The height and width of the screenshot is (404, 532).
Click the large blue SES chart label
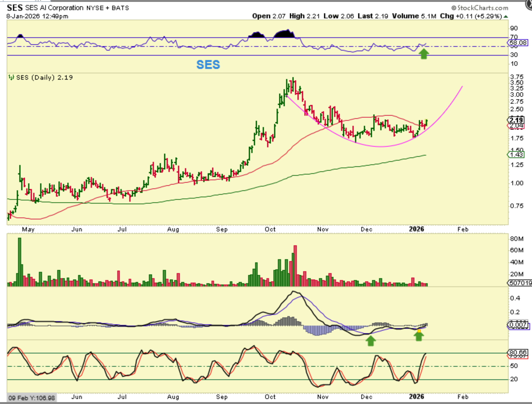coord(208,65)
